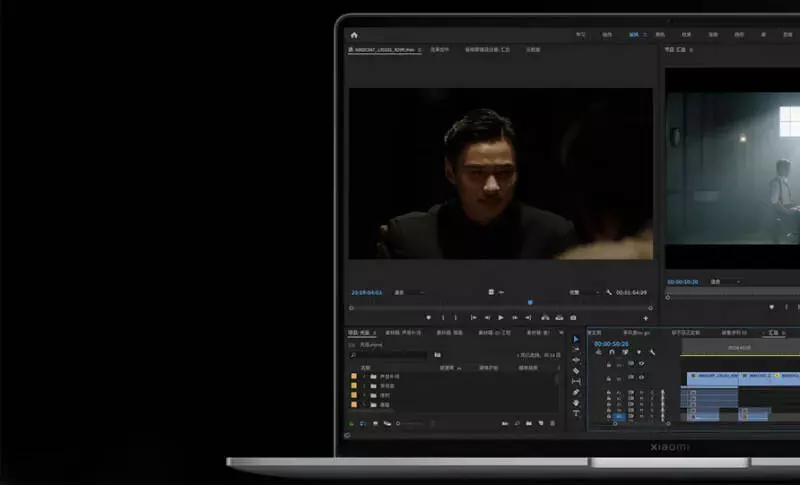Step back one frame in Source monitor

[487, 318]
